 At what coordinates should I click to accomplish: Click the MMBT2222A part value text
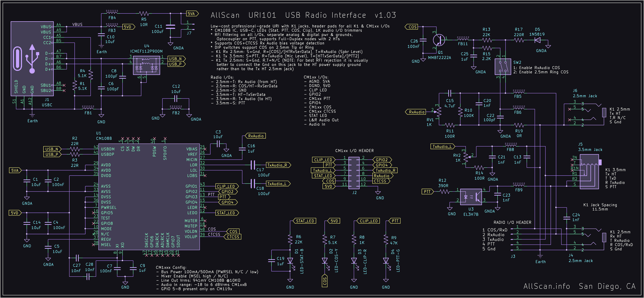click(x=439, y=58)
